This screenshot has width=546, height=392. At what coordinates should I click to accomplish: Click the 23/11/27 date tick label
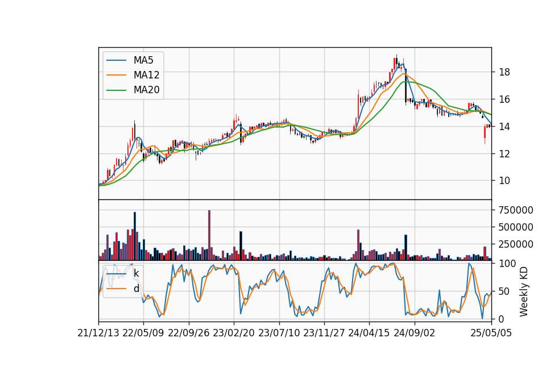(x=324, y=333)
